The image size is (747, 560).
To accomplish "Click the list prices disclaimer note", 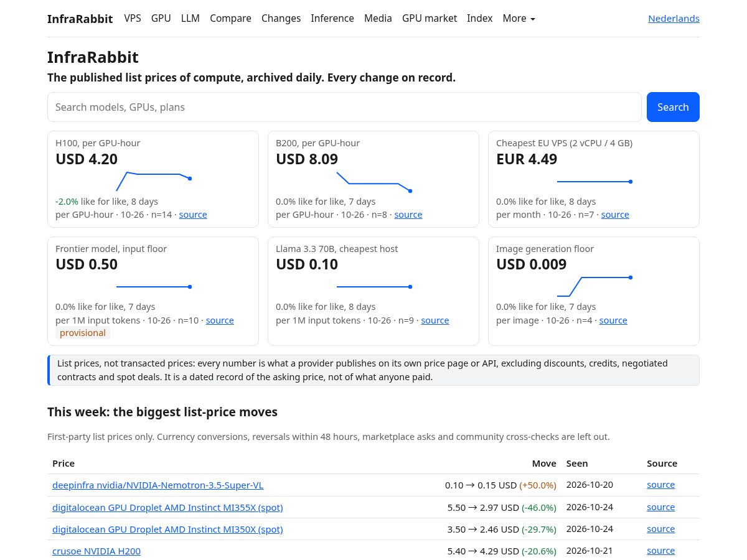I will click(374, 370).
